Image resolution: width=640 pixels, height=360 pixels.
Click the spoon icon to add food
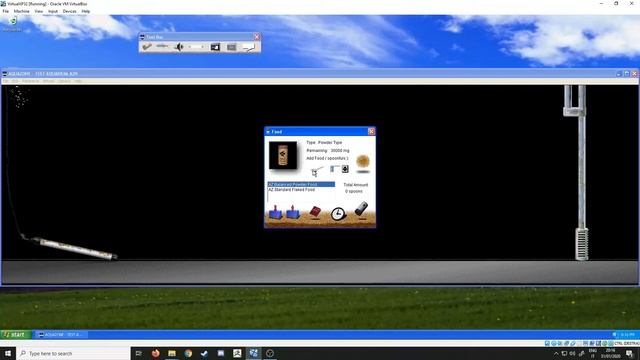[x=317, y=170]
